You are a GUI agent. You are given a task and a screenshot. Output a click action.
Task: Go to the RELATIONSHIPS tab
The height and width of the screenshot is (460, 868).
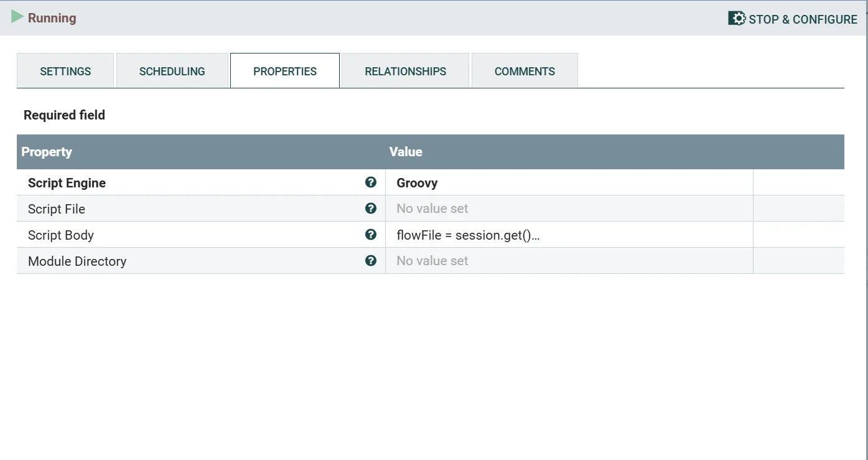[x=405, y=71]
